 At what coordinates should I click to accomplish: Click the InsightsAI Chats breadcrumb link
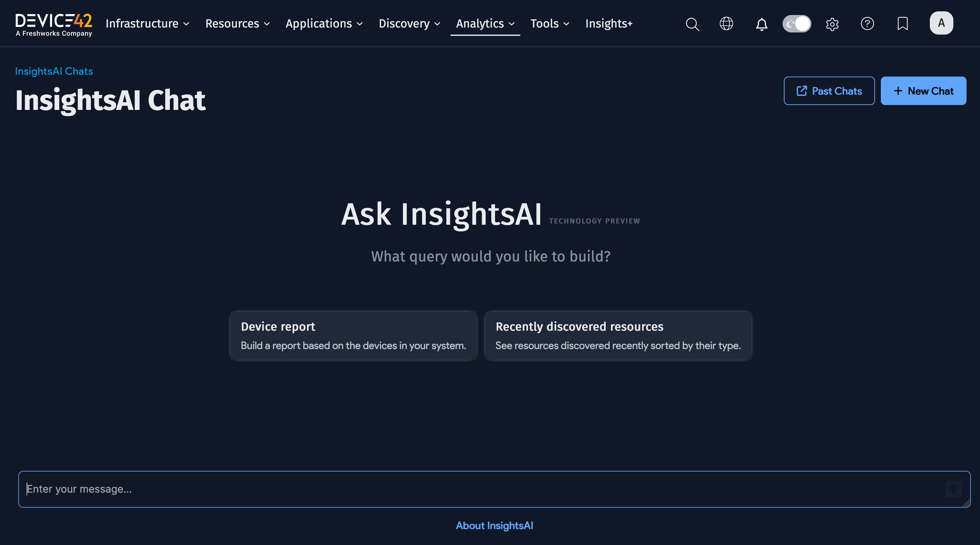(x=54, y=71)
